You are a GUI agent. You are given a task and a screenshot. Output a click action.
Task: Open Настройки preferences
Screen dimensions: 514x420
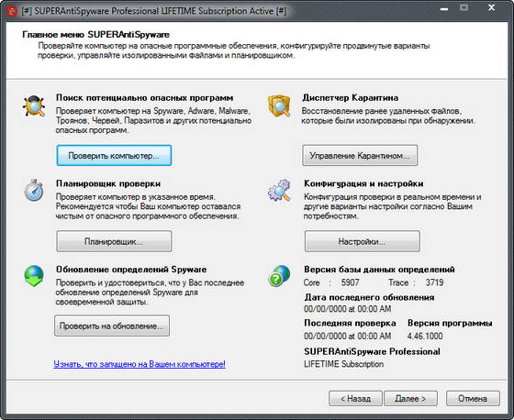(x=363, y=241)
